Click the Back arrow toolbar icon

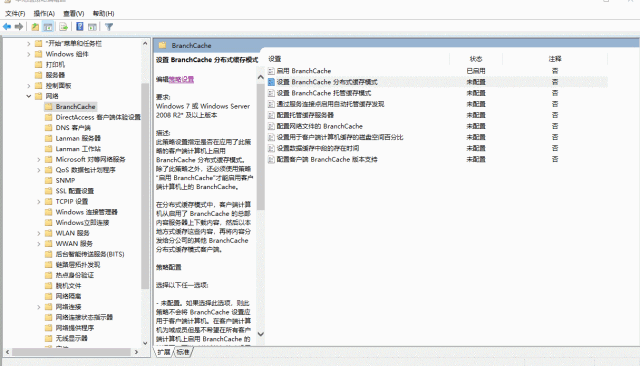(x=7, y=27)
